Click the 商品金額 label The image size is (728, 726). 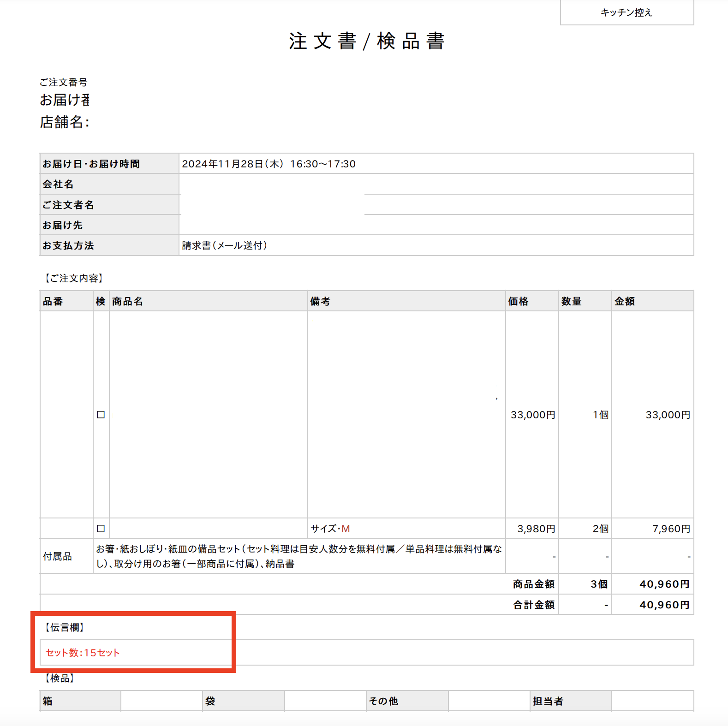tap(534, 584)
